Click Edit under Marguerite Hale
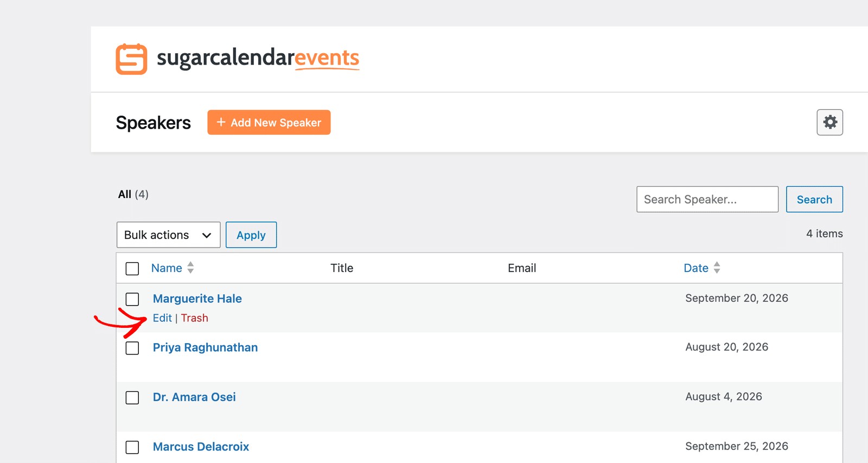The height and width of the screenshot is (463, 868). (162, 318)
